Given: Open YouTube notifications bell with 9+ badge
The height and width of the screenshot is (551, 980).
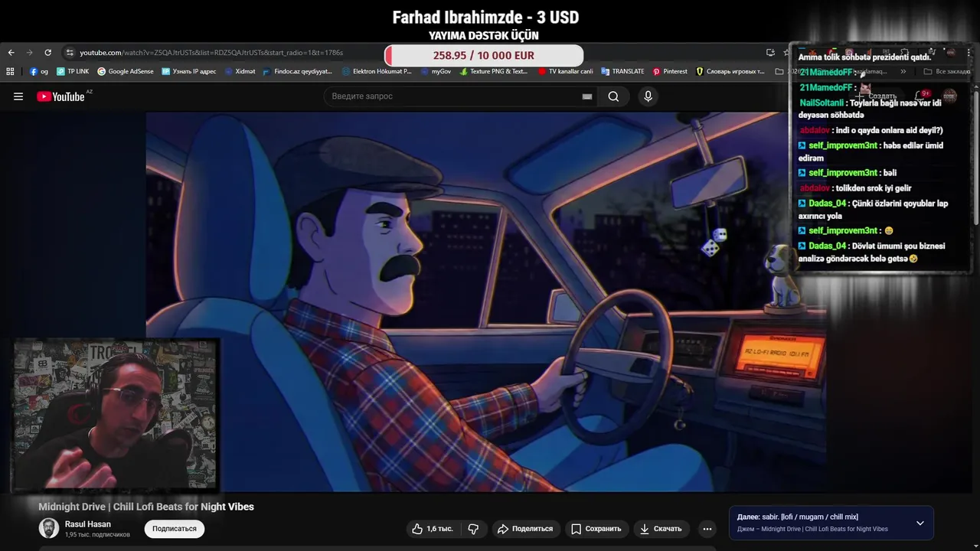Looking at the screenshot, I should pos(921,96).
